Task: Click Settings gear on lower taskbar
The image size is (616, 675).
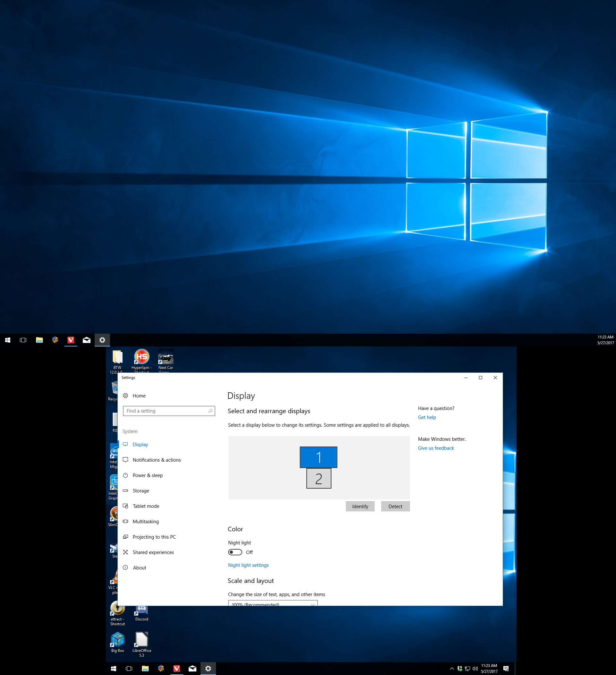Action: pos(208,669)
